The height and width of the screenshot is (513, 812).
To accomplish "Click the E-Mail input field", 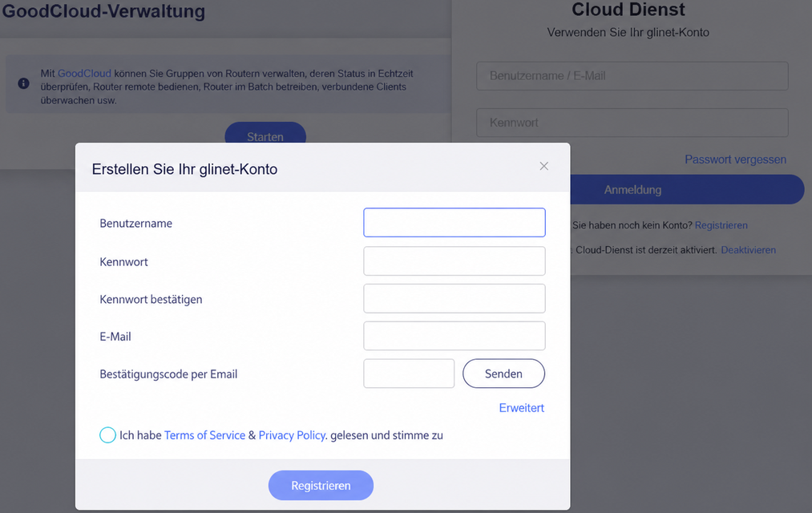I will coord(454,336).
